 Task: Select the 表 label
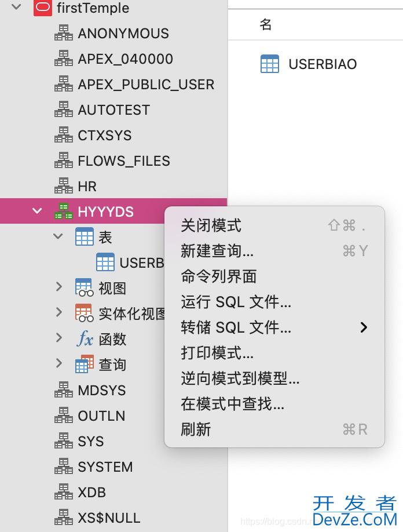[x=105, y=237]
